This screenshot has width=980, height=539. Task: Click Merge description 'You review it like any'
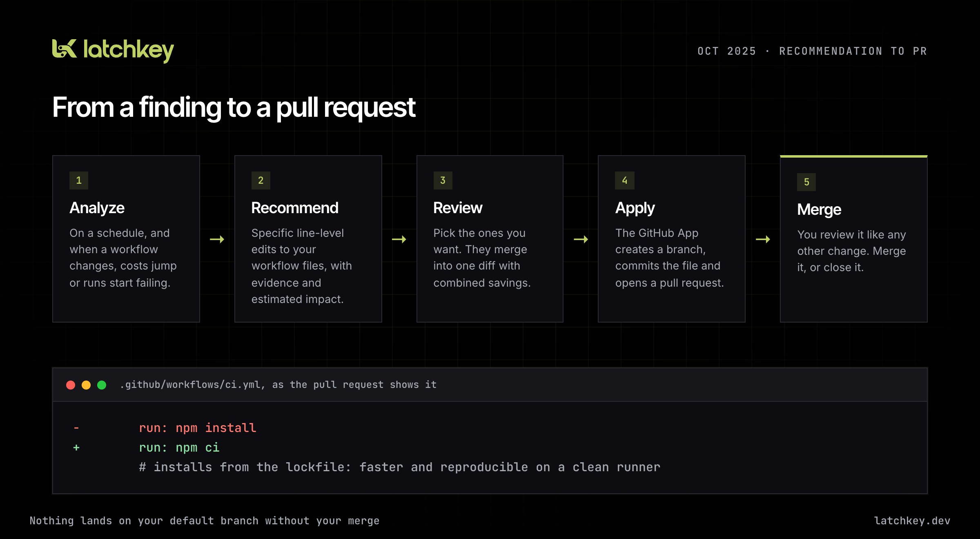851,251
